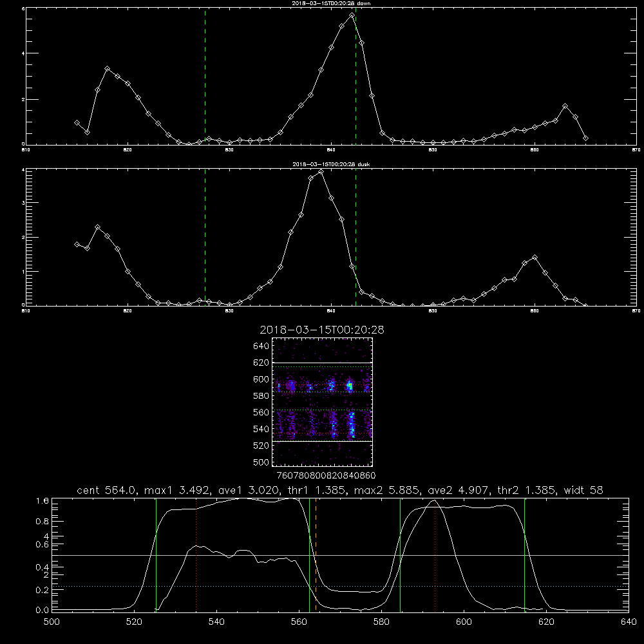Click the bottom plot x-axis label '600'
Screen dimensions: 644x644
[464, 622]
